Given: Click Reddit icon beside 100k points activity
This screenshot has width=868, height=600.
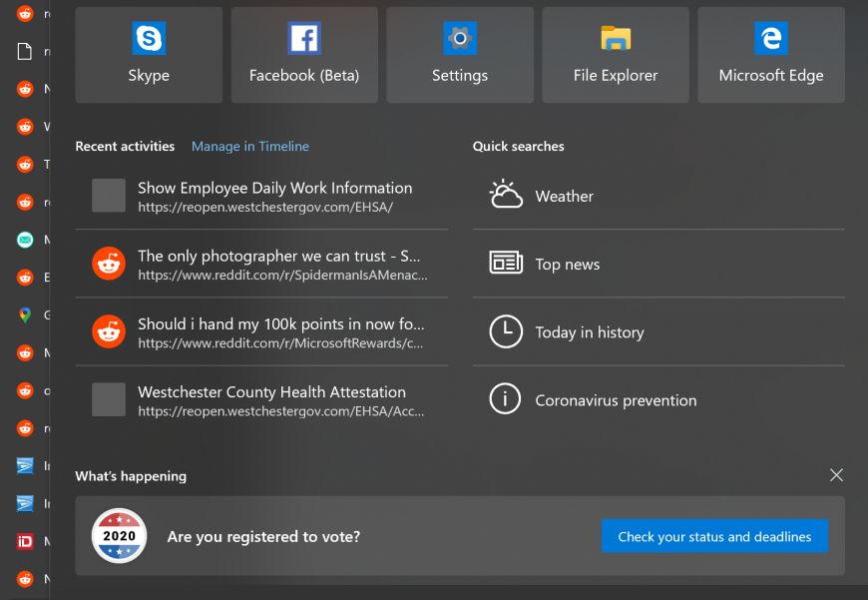Looking at the screenshot, I should click(x=109, y=331).
